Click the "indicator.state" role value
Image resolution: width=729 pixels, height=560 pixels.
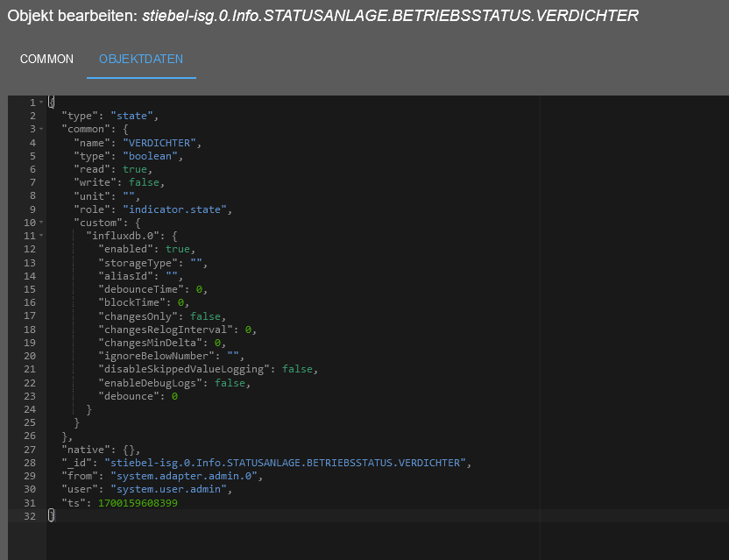[x=175, y=209]
